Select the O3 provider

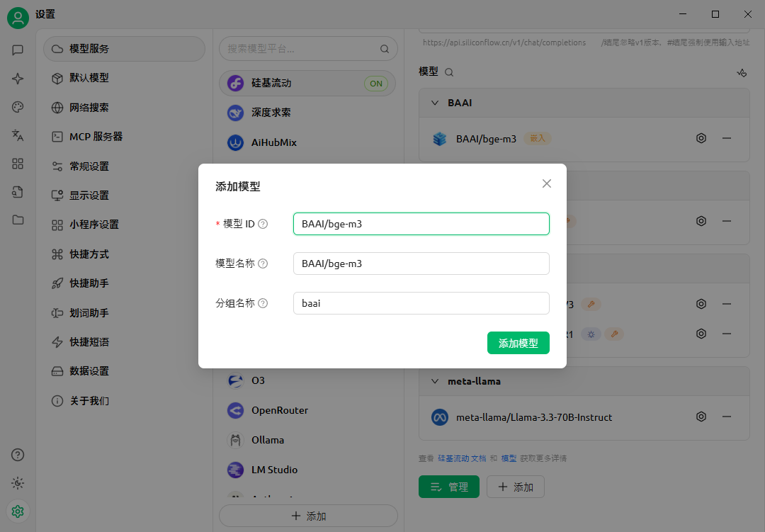point(307,380)
